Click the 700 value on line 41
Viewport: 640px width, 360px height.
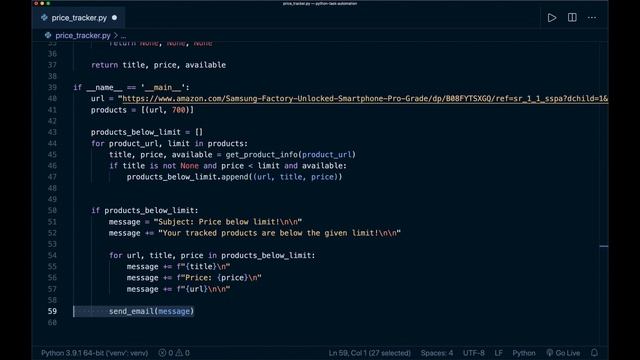click(178, 110)
